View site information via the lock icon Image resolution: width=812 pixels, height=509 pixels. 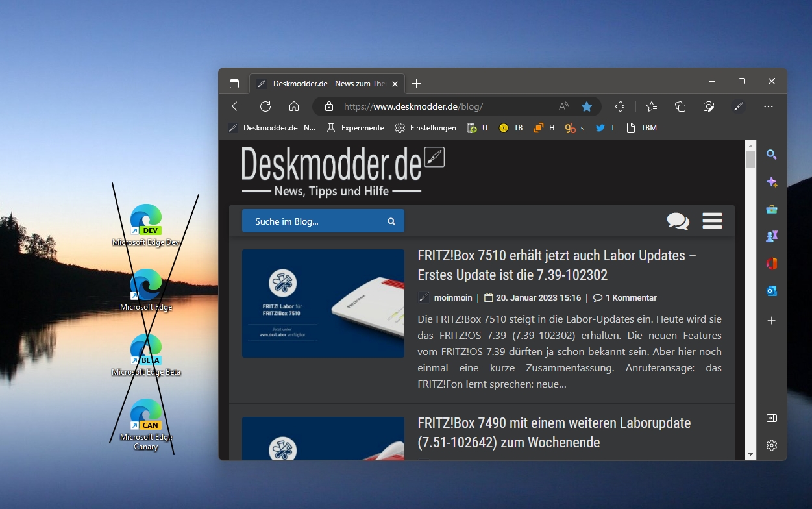tap(329, 106)
